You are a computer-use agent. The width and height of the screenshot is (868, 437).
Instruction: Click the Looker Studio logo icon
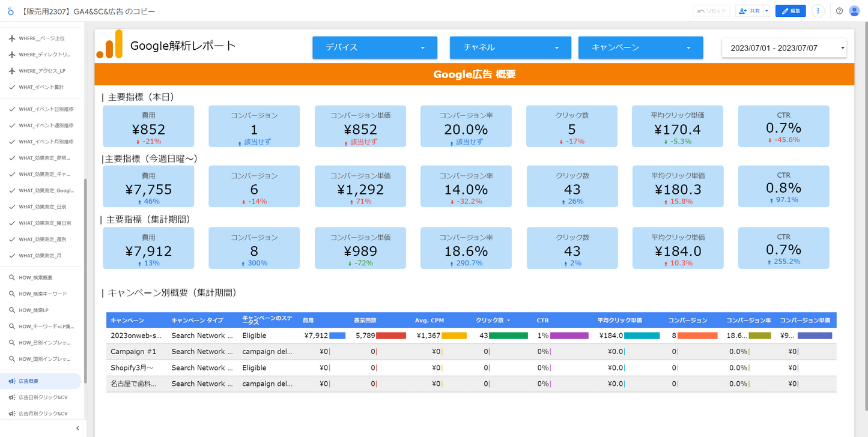click(10, 11)
